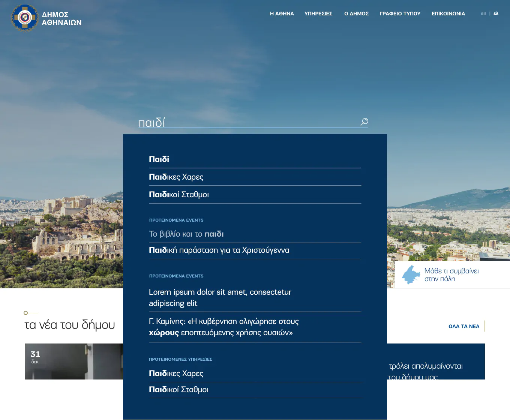Open the news card mentioning απολυμαίνονται
510x420 pixels.
click(436, 361)
